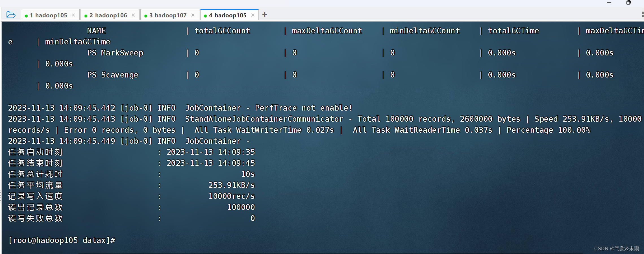This screenshot has height=254, width=644.
Task: Click StandAloneJobContainerCommunicator log text
Action: [x=264, y=119]
